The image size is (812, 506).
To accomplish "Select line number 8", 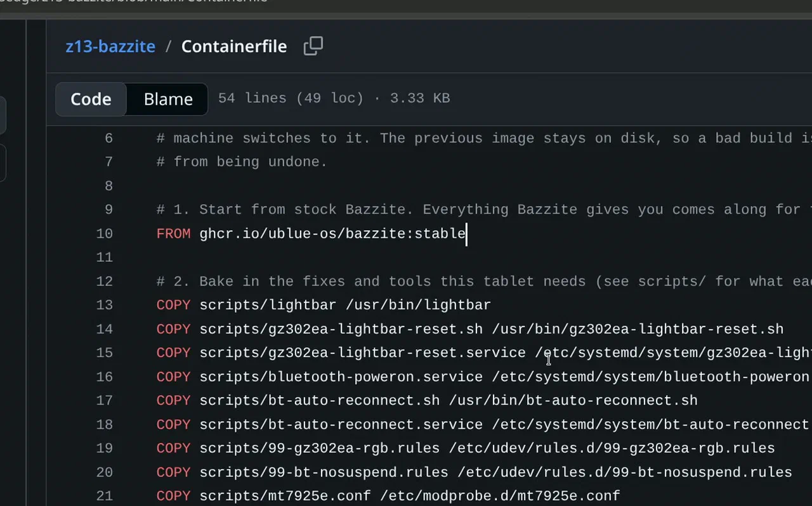I will [108, 186].
